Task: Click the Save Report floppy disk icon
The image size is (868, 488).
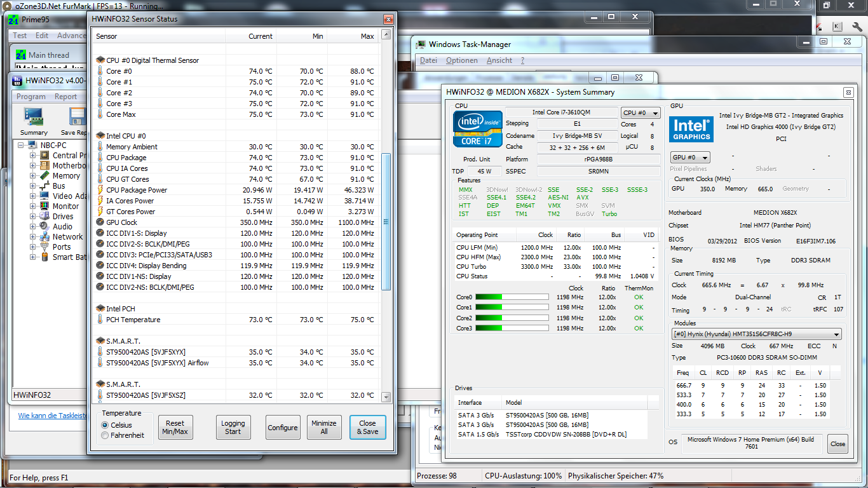Action: pos(78,116)
